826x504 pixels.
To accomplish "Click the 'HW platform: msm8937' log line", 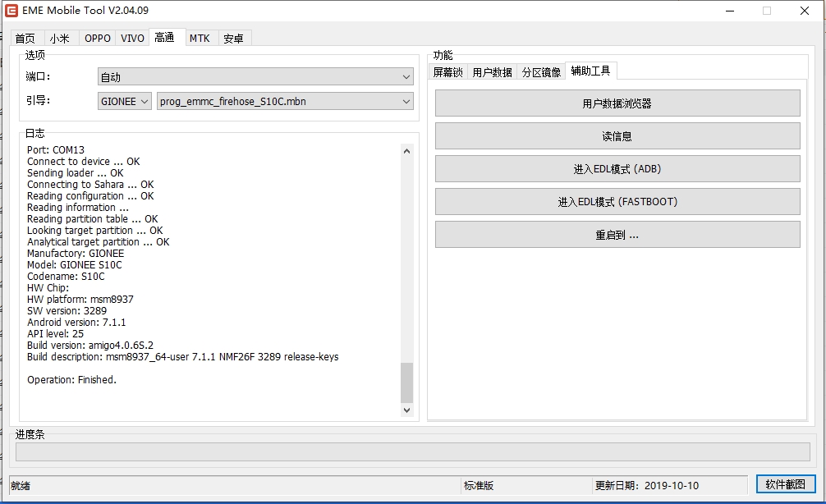I will click(80, 299).
